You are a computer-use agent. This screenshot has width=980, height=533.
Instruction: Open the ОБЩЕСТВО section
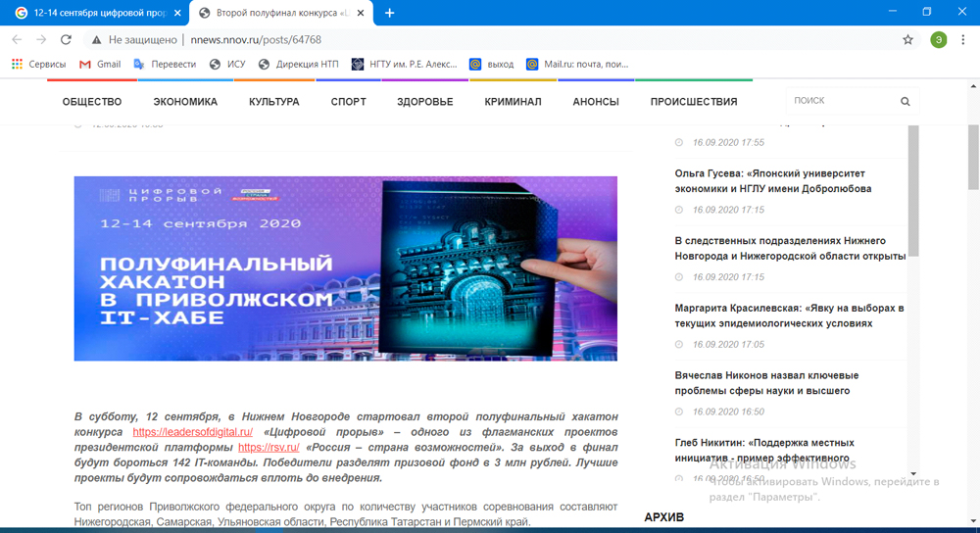tap(92, 101)
